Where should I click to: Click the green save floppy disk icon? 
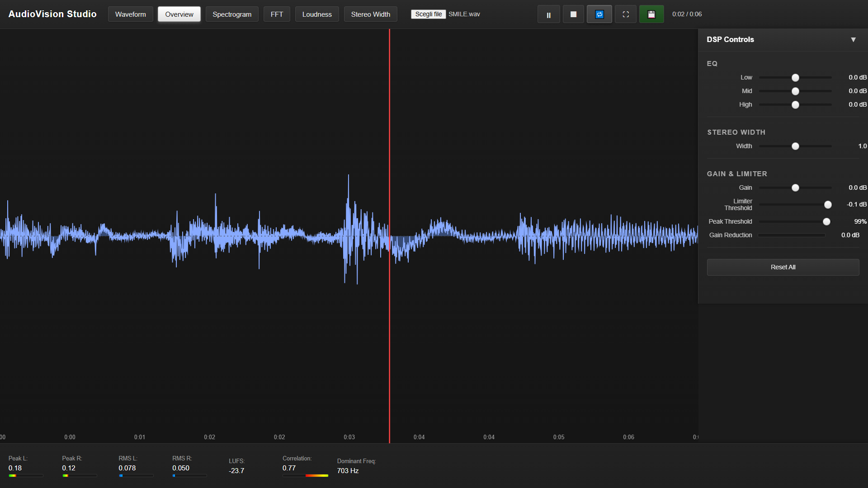pyautogui.click(x=651, y=14)
